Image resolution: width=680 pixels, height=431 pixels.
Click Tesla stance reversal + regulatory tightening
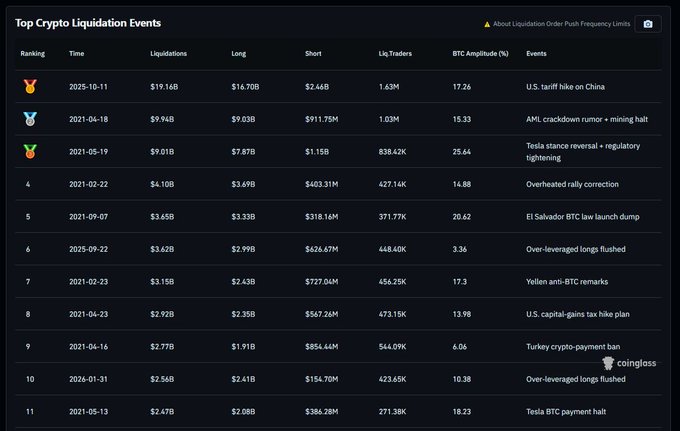pyautogui.click(x=583, y=152)
